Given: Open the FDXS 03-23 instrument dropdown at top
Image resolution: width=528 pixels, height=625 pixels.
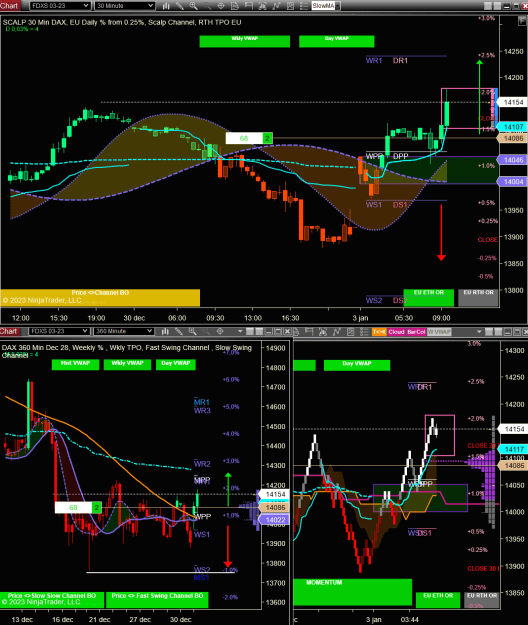Looking at the screenshot, I should coord(59,6).
